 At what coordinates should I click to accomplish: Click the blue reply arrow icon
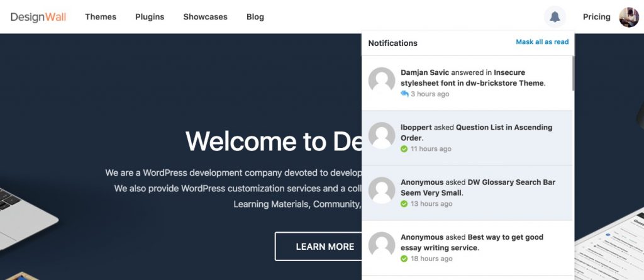pyautogui.click(x=404, y=94)
